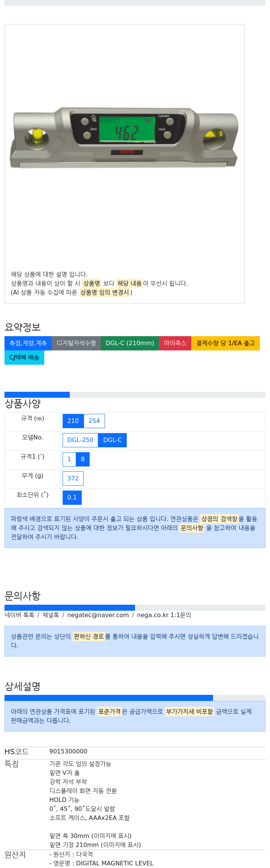Click the 결제수량 당 1/EA 출고 badge

225,343
